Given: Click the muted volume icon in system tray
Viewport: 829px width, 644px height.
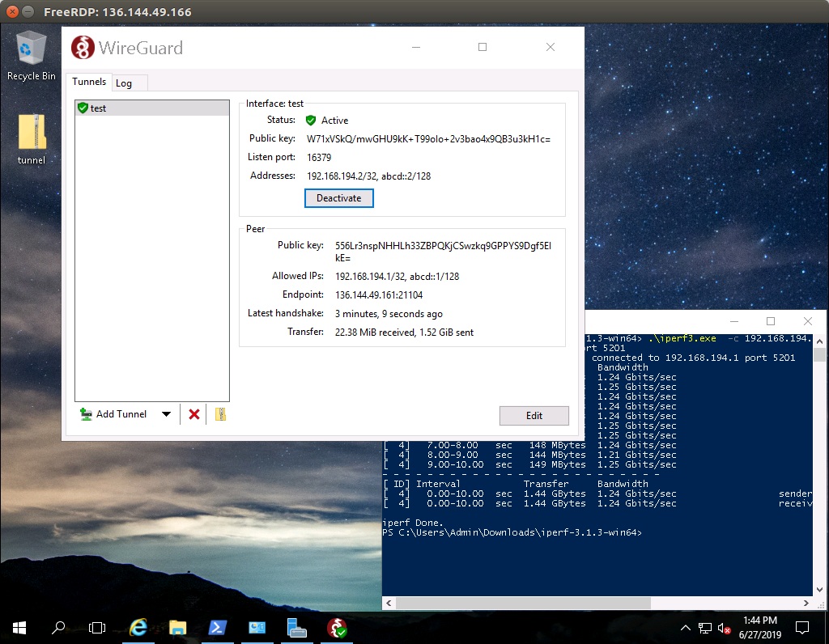Looking at the screenshot, I should pyautogui.click(x=724, y=628).
